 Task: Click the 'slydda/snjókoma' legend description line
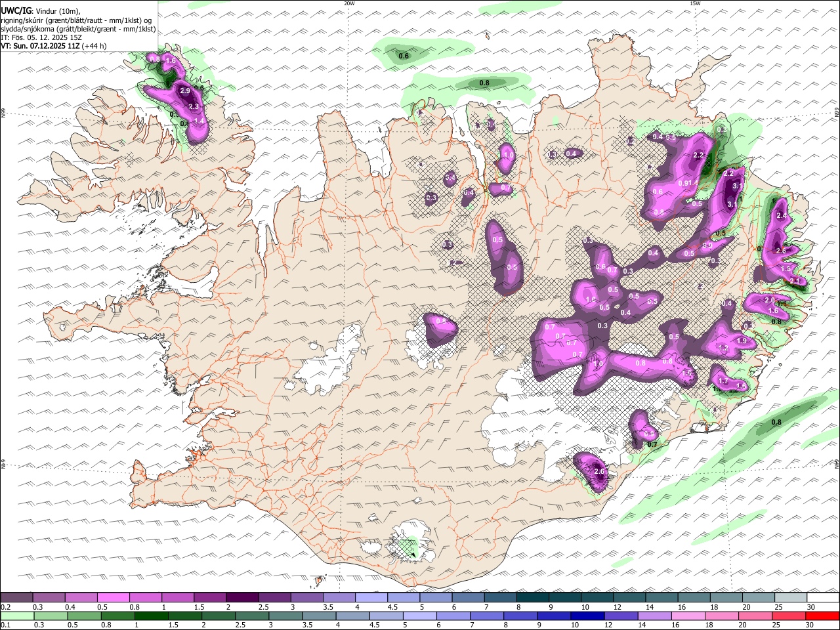78,29
